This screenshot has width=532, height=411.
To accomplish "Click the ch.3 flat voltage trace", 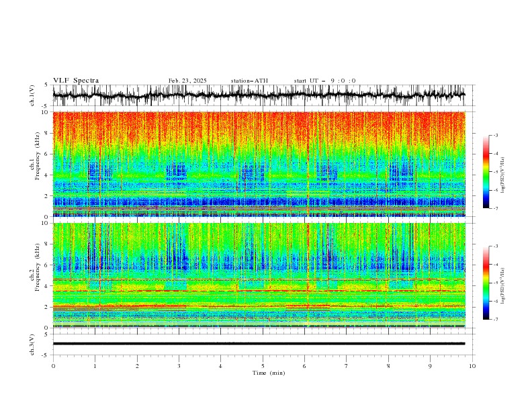I will point(259,344).
